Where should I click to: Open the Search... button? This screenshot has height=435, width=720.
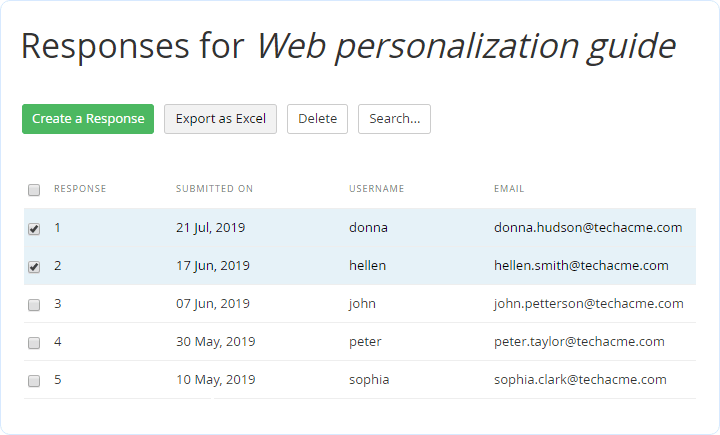pyautogui.click(x=394, y=119)
